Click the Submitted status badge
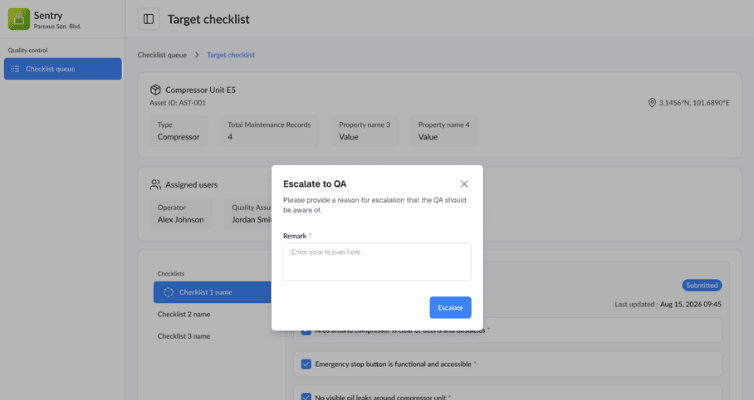This screenshot has width=754, height=400. (x=702, y=285)
